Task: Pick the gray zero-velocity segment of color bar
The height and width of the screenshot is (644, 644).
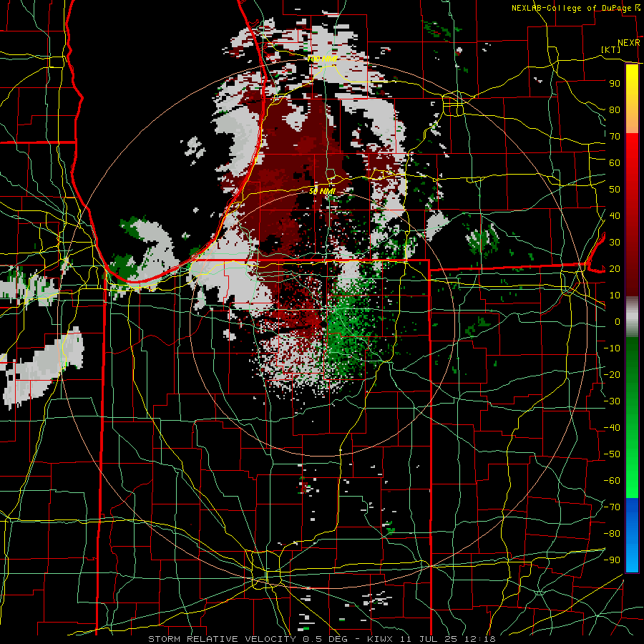Action: click(632, 316)
